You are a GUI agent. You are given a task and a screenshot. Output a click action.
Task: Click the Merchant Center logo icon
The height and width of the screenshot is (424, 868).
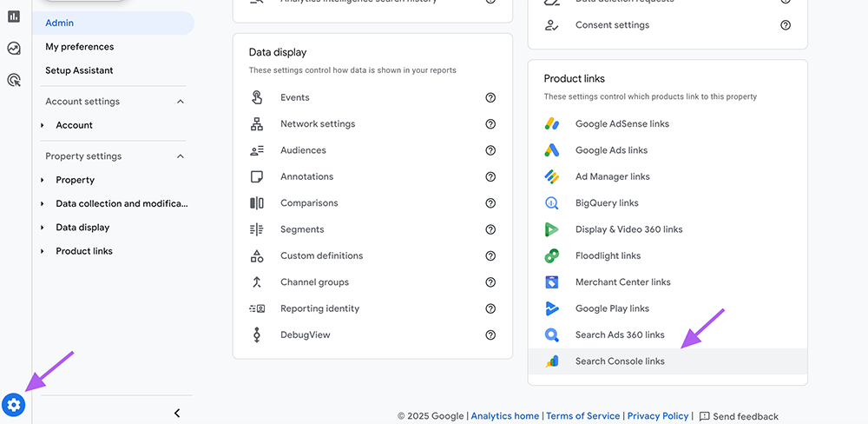coord(552,282)
